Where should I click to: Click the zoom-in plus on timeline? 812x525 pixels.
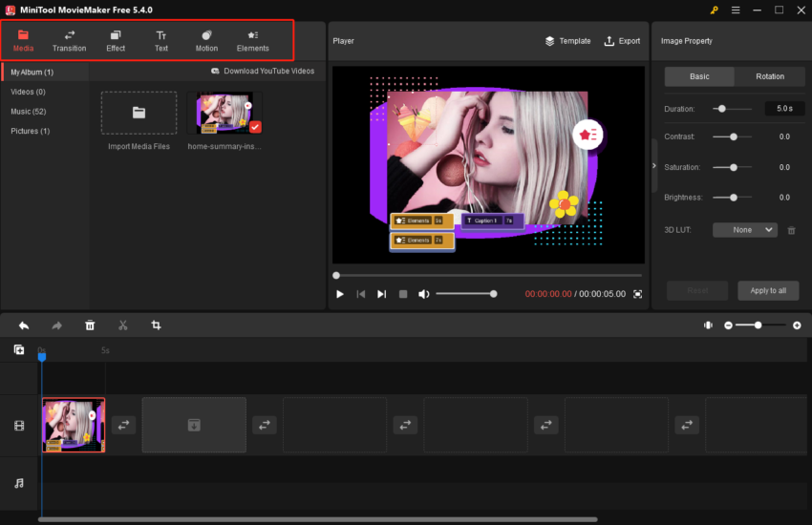[x=797, y=325]
